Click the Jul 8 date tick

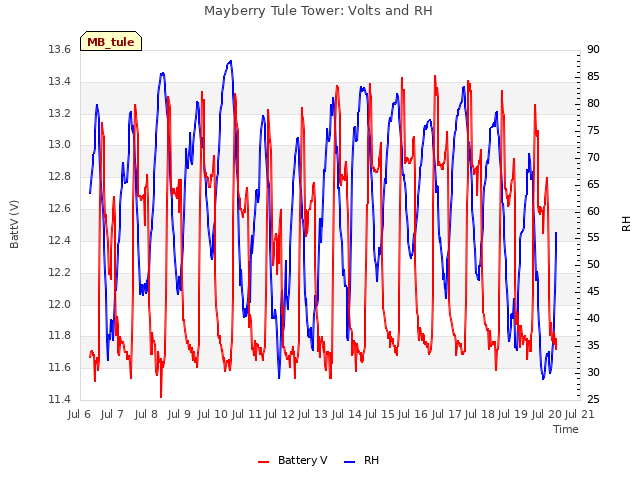146,415
